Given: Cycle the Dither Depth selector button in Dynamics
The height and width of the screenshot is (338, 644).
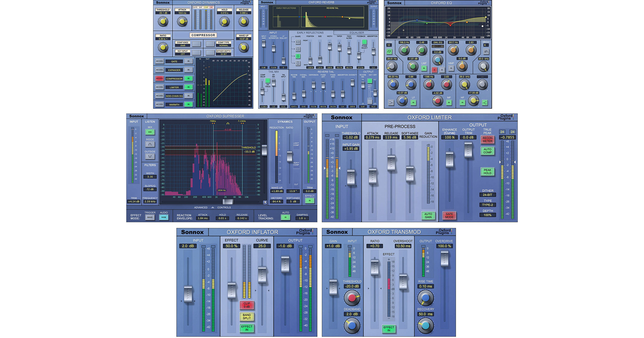Looking at the screenshot, I should tap(210, 52).
